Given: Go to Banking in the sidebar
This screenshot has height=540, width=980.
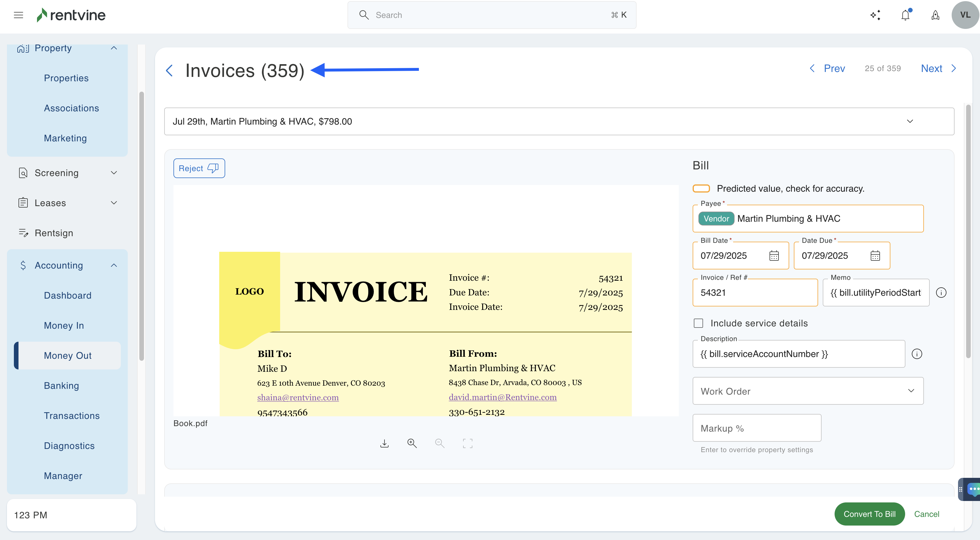Looking at the screenshot, I should 61,386.
